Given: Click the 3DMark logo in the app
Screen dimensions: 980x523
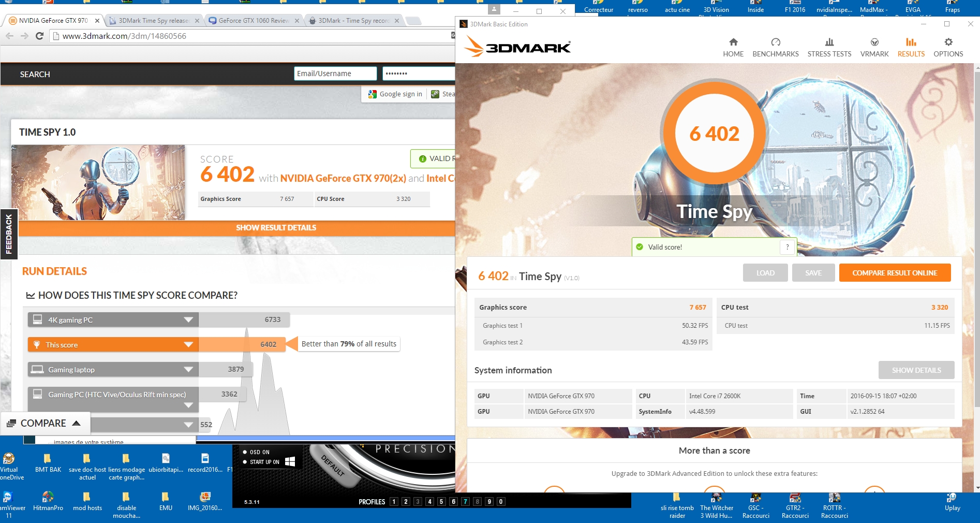Looking at the screenshot, I should (x=517, y=47).
